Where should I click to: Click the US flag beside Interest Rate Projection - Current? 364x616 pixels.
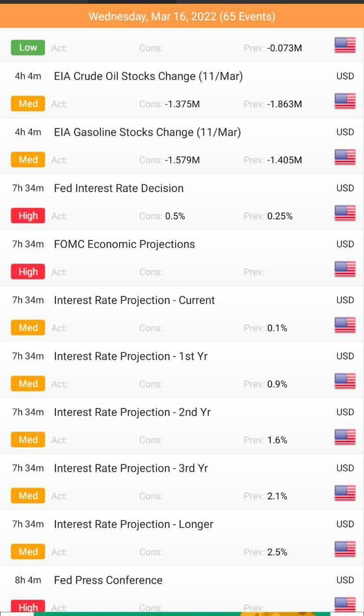345,325
